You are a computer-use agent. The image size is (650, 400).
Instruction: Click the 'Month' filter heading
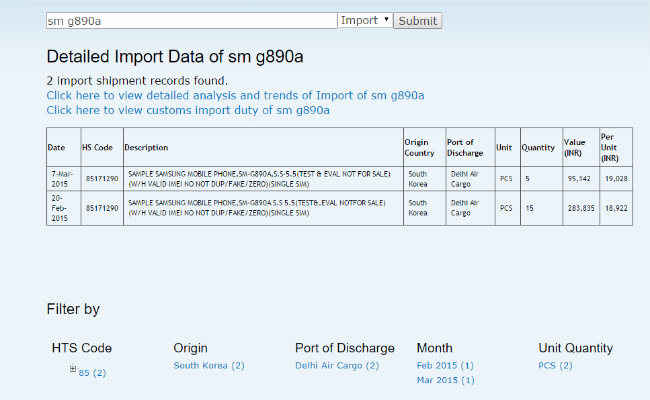coord(434,348)
